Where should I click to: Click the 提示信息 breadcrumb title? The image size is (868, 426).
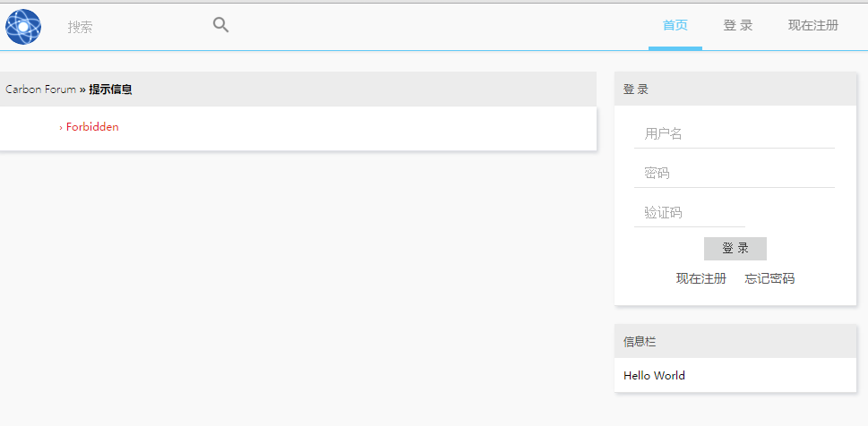click(110, 89)
